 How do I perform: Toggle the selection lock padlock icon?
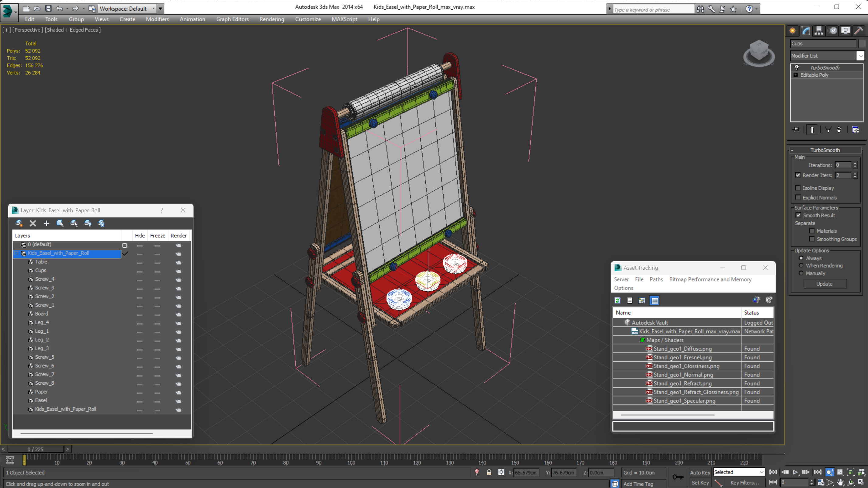(x=489, y=472)
